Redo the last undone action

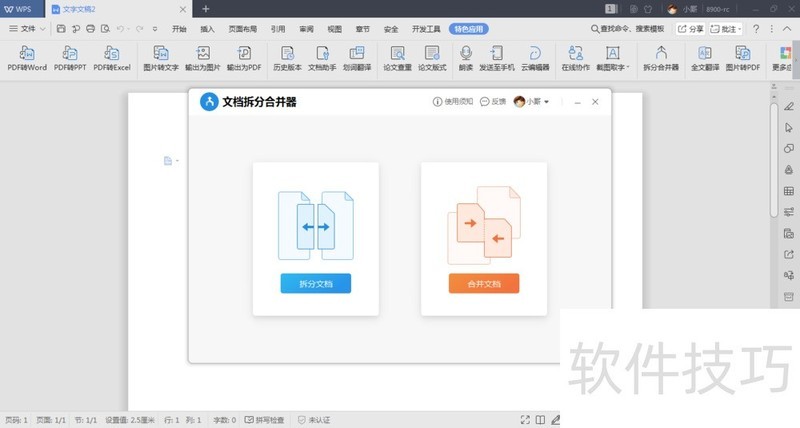point(139,29)
